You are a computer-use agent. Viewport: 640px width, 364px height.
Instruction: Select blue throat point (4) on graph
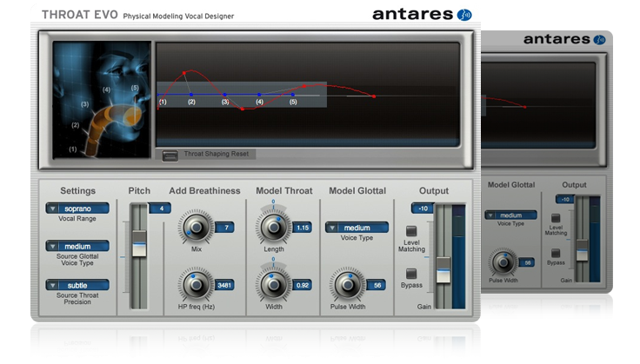(259, 95)
